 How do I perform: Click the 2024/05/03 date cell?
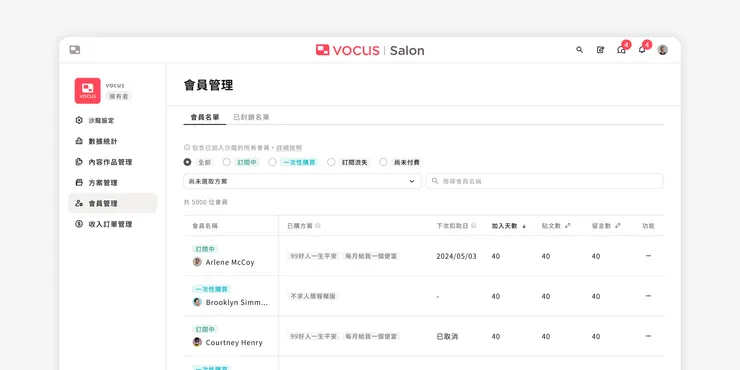(x=456, y=256)
